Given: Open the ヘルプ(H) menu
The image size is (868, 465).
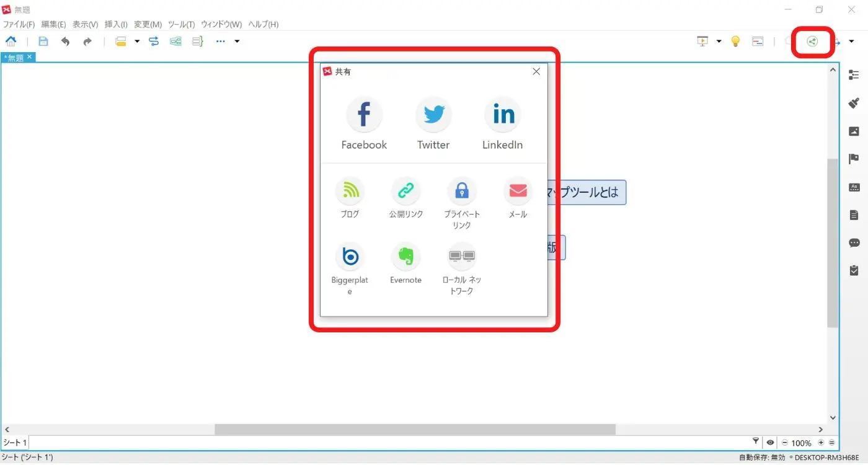Looking at the screenshot, I should coord(263,25).
